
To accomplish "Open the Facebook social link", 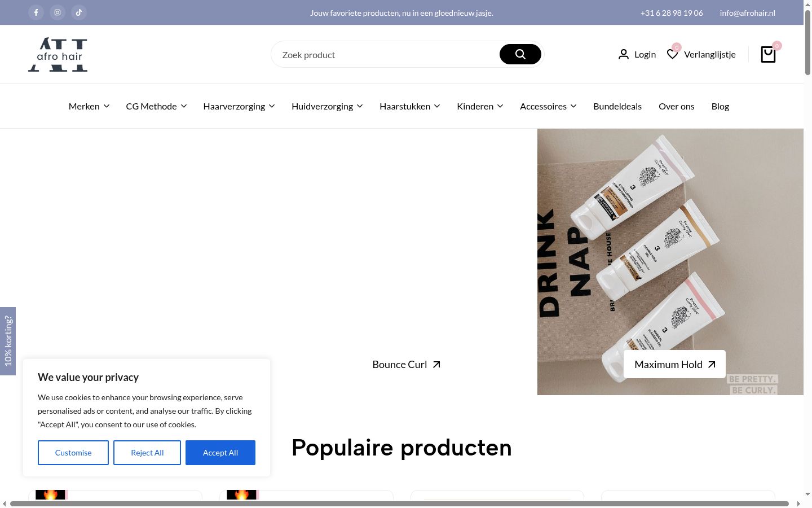I will [x=36, y=12].
